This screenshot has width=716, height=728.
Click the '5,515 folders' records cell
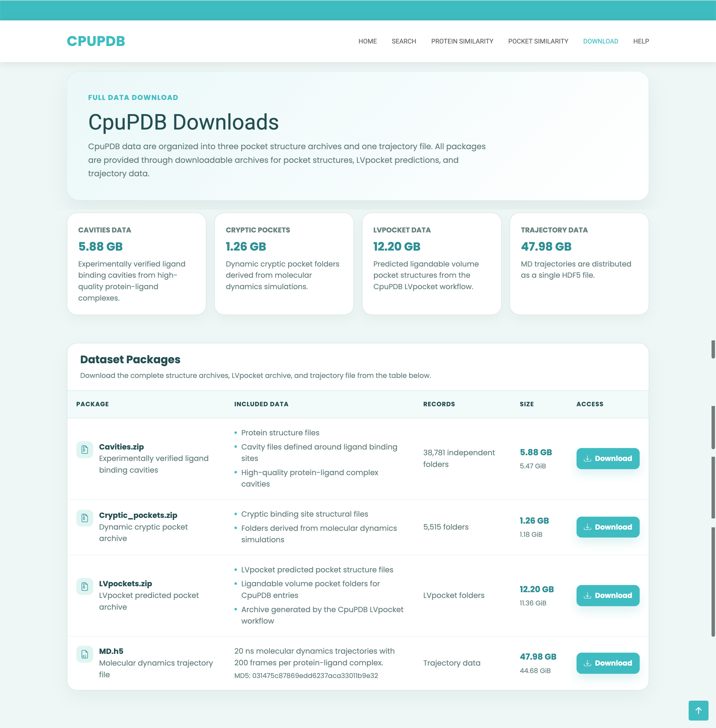[x=446, y=527]
